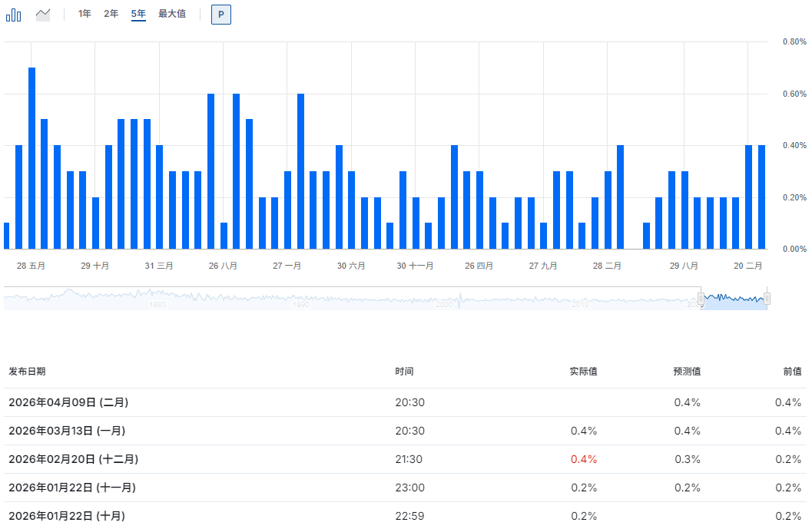The width and height of the screenshot is (812, 529).
Task: Select the 最大值 time range
Action: (172, 14)
